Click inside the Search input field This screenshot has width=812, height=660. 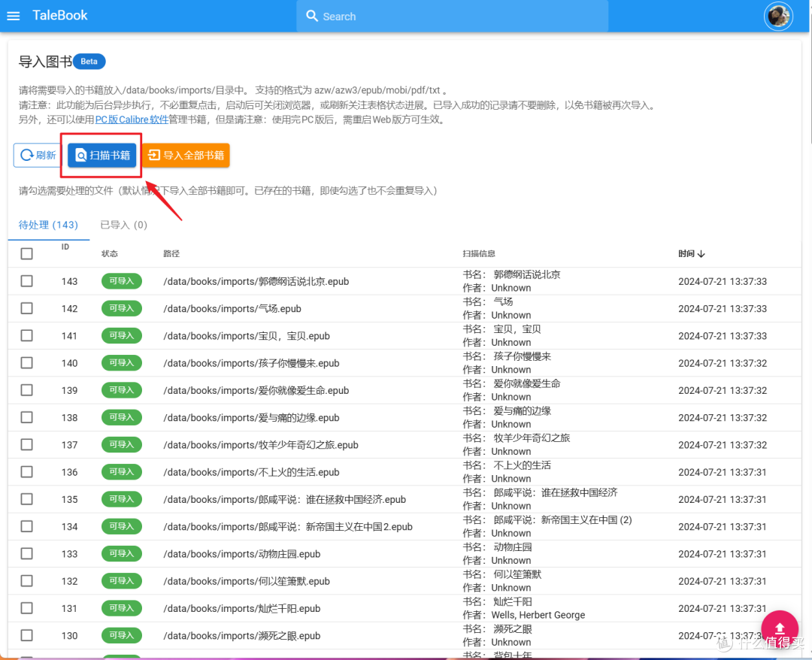(451, 16)
